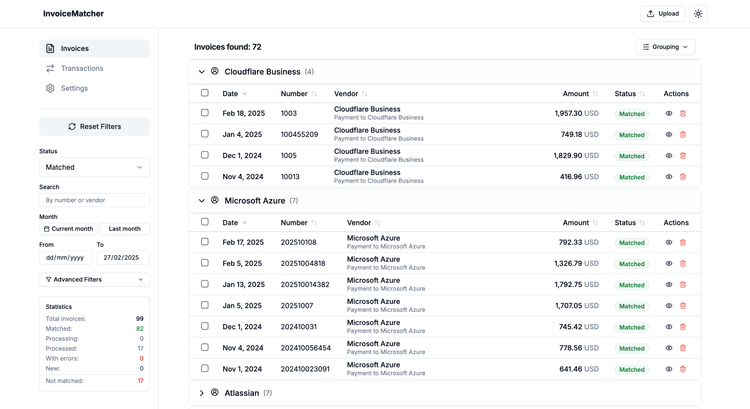The width and height of the screenshot is (750, 409).
Task: Click the Matched badge on invoice 1003
Action: (x=631, y=114)
